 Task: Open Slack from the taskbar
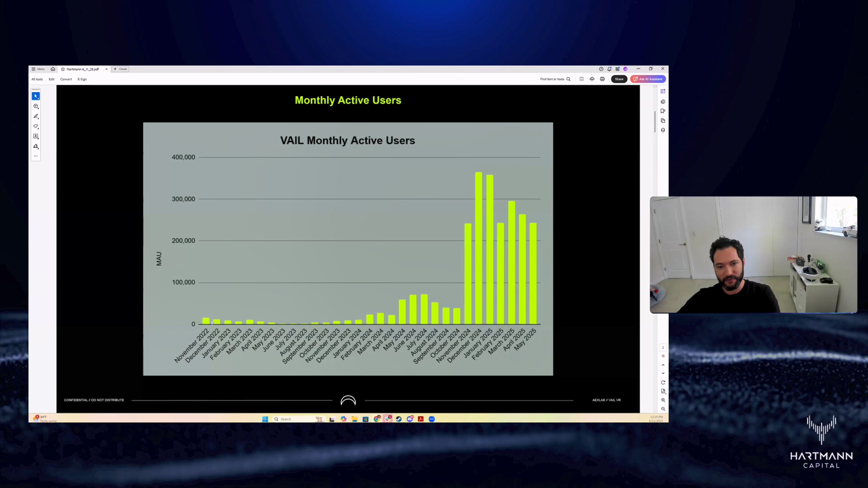[388, 419]
